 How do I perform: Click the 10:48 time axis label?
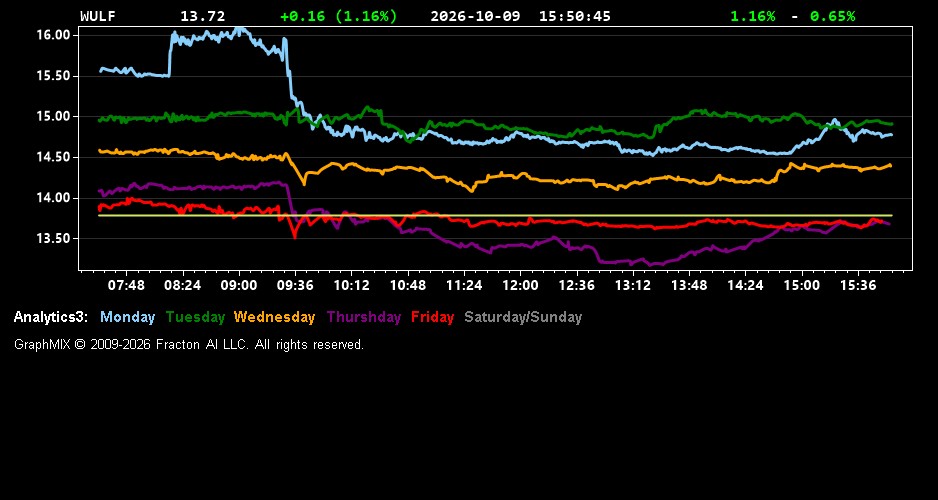(408, 286)
